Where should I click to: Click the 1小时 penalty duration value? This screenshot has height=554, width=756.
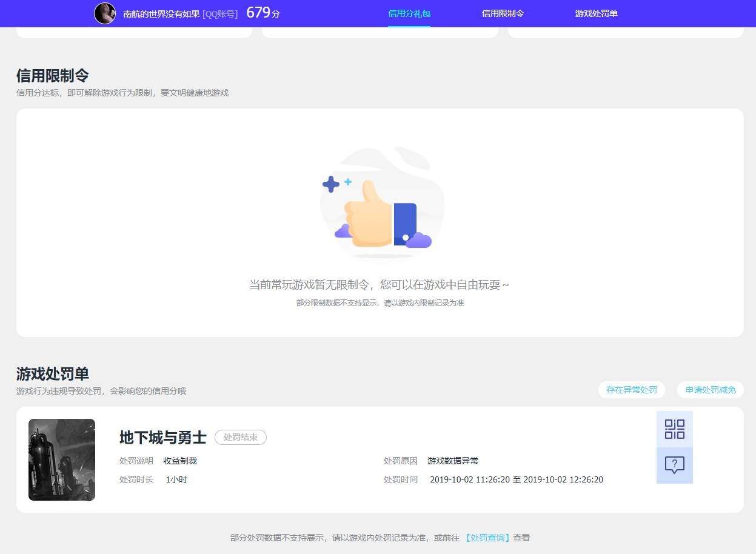tap(176, 479)
